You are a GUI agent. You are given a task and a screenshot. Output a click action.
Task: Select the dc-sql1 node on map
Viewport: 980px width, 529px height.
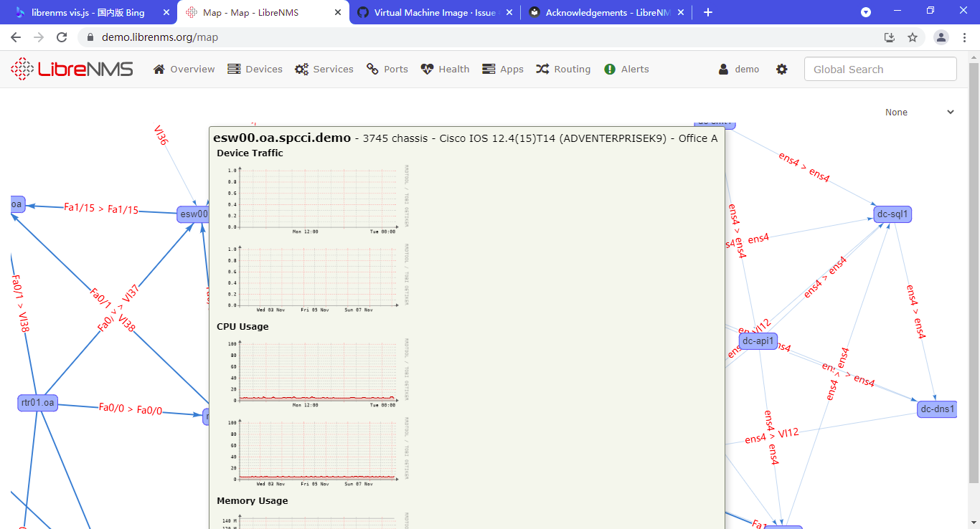[x=892, y=214]
